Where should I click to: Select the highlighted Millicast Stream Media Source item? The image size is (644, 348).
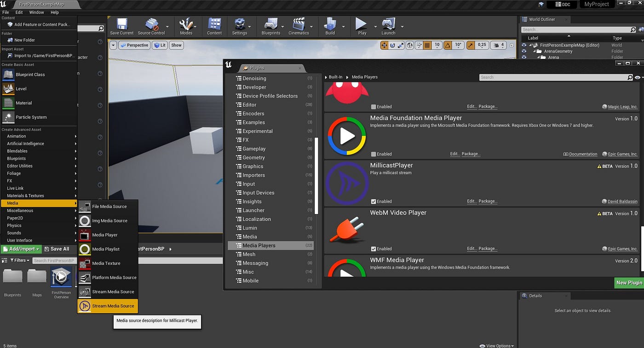108,306
